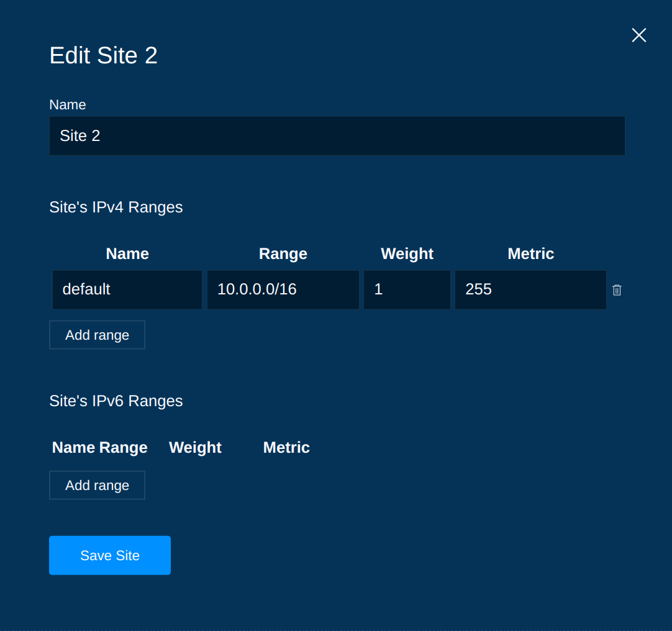Click the IPv6 table Weight column header

[195, 447]
